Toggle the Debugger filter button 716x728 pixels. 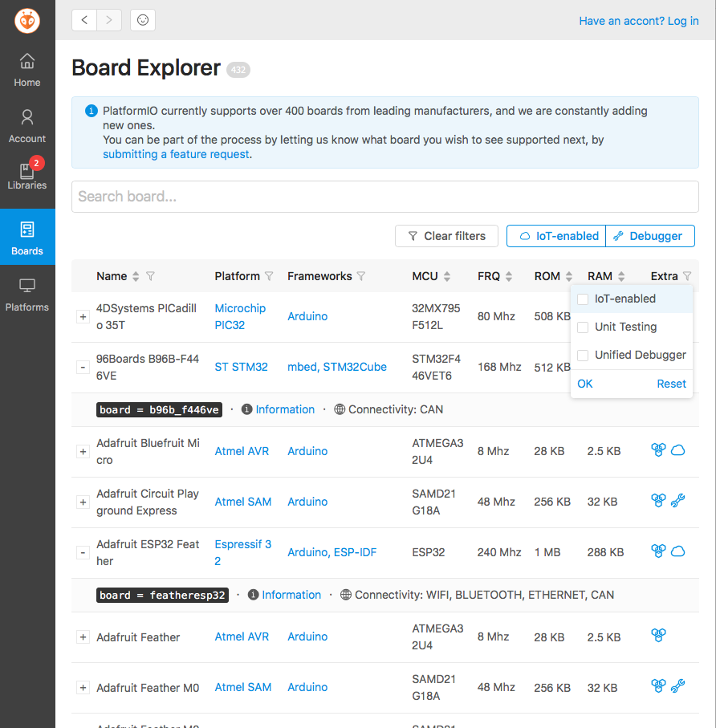[650, 236]
